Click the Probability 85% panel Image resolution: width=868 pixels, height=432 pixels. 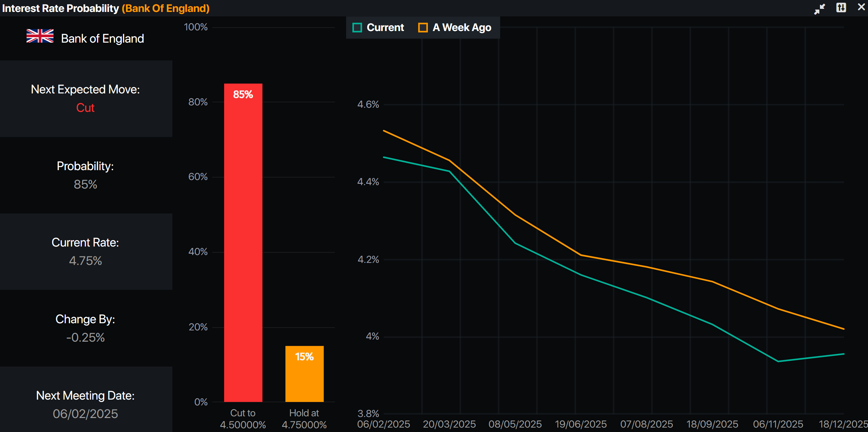(x=86, y=175)
